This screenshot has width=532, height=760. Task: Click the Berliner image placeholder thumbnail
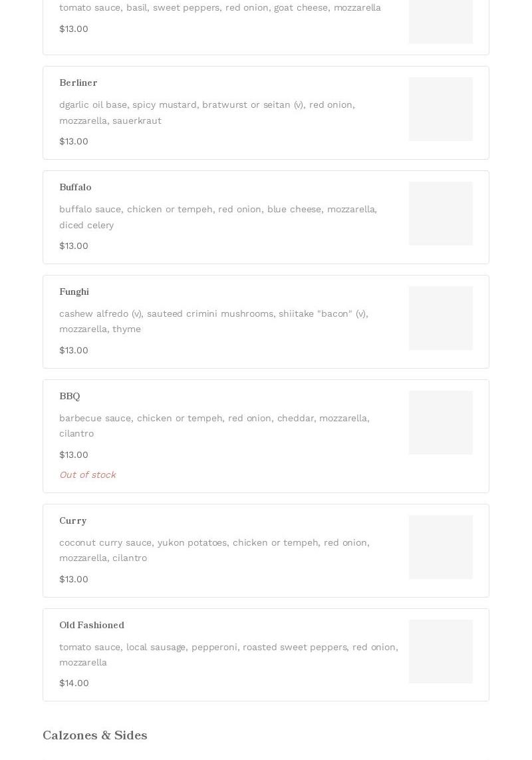click(x=440, y=109)
